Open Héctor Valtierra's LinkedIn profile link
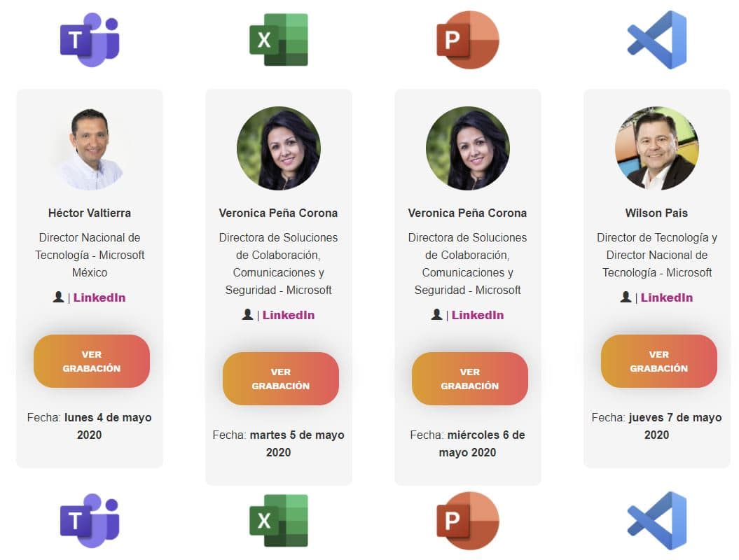This screenshot has width=739, height=560. 99,297
